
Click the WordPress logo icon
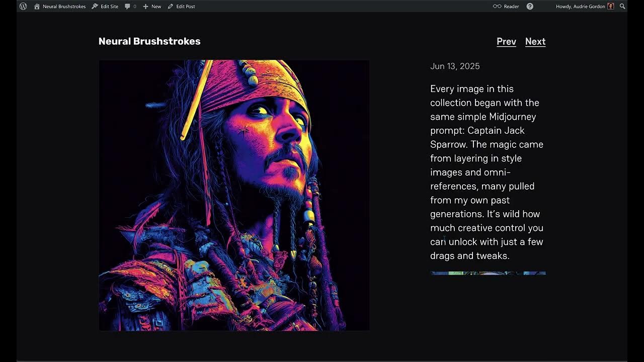[x=23, y=7]
